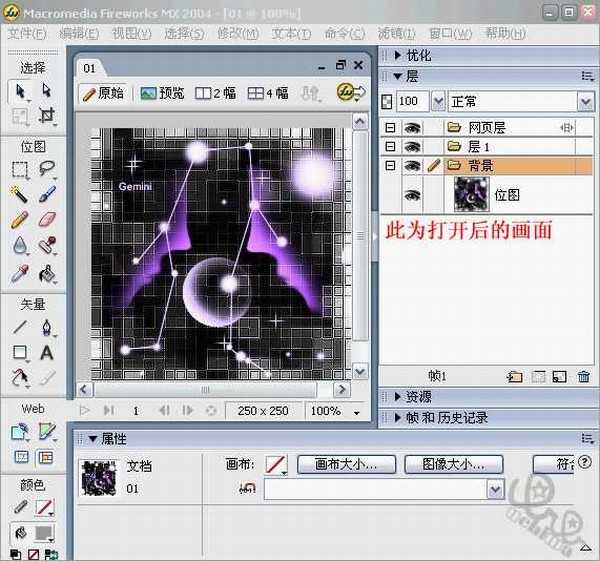Viewport: 600px width, 561px height.
Task: Open the blend mode dropdown showing 正常
Action: 520,102
